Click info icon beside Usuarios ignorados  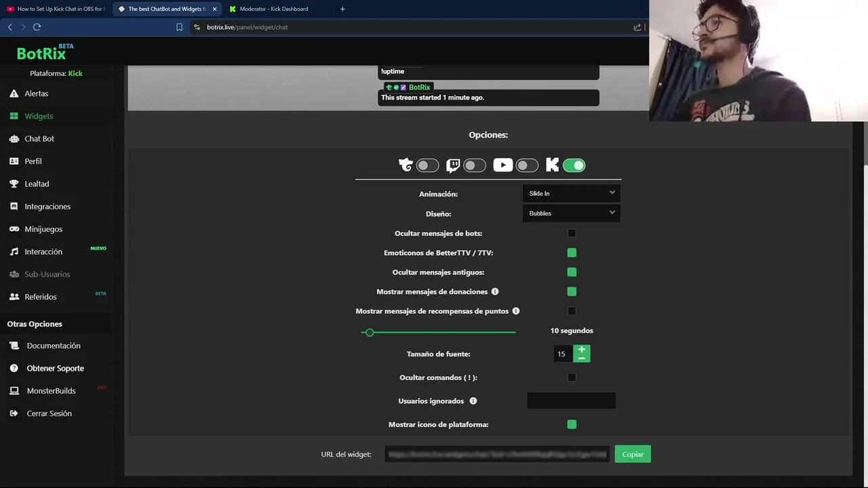click(x=473, y=401)
